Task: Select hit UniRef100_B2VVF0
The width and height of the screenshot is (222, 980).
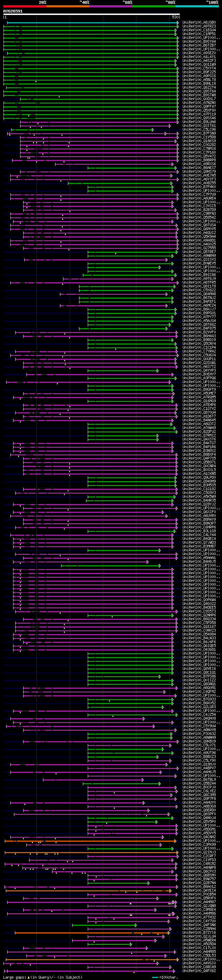Action: pos(199,332)
